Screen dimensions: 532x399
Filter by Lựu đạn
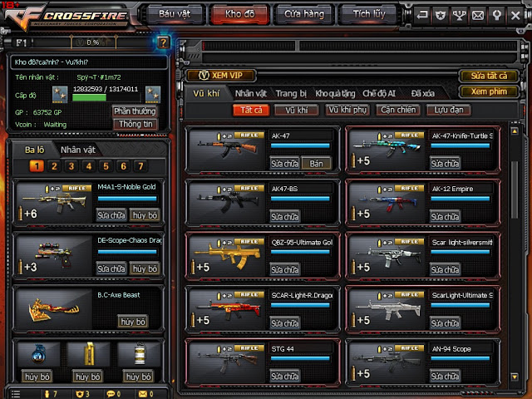coord(449,110)
